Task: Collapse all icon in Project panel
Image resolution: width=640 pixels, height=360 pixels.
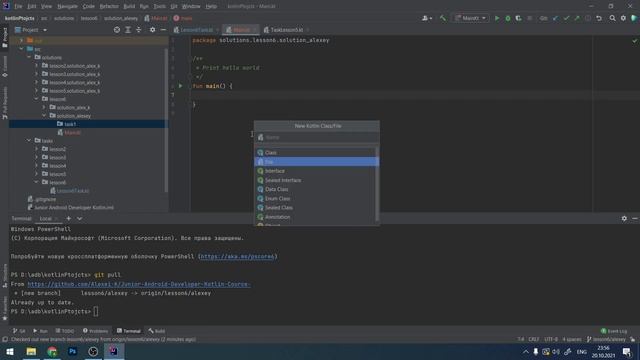Action: [x=139, y=30]
